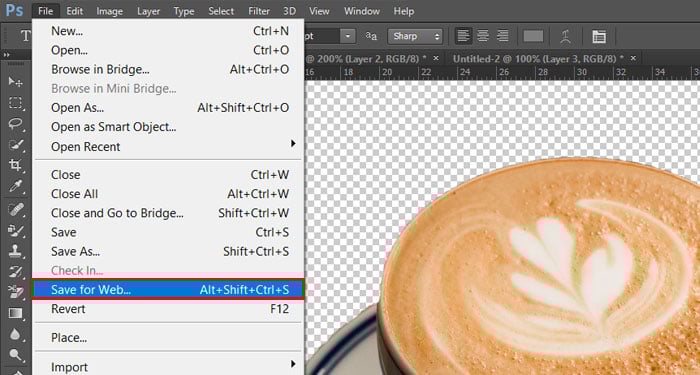Enable right align text
The image size is (700, 375).
point(503,36)
